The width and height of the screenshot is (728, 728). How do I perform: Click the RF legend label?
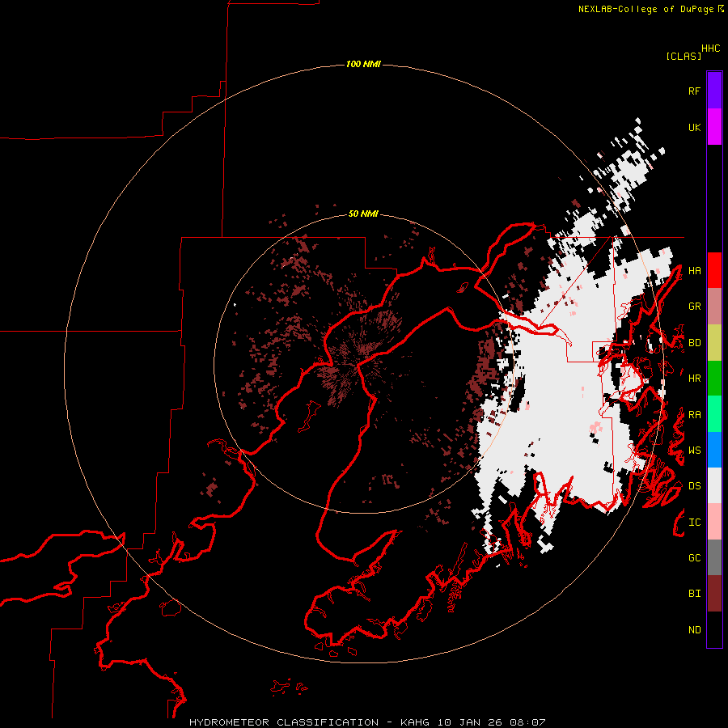(695, 91)
